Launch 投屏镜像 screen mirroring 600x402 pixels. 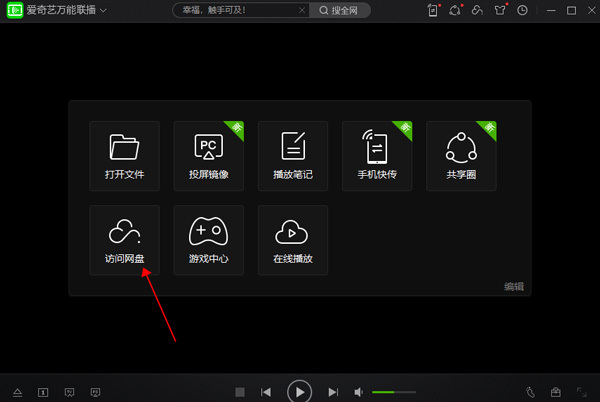208,156
